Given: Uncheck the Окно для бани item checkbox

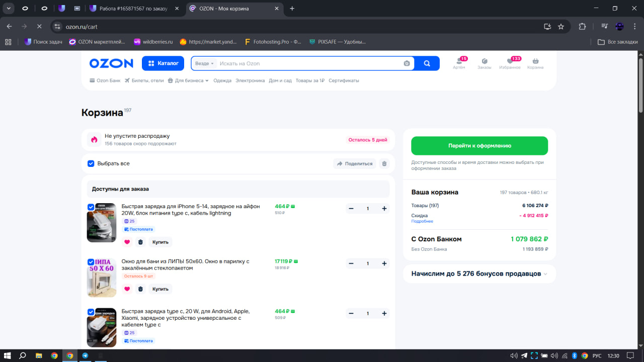Looking at the screenshot, I should (x=91, y=262).
